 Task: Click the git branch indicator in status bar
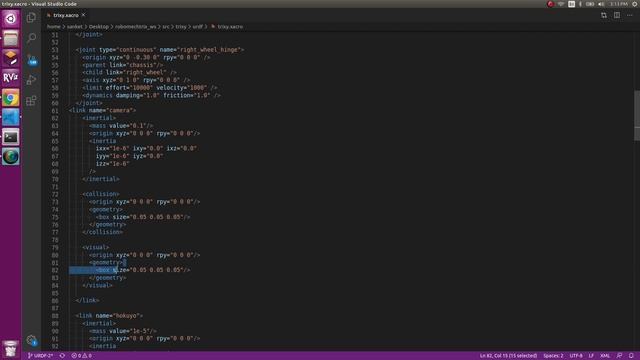pyautogui.click(x=40, y=356)
